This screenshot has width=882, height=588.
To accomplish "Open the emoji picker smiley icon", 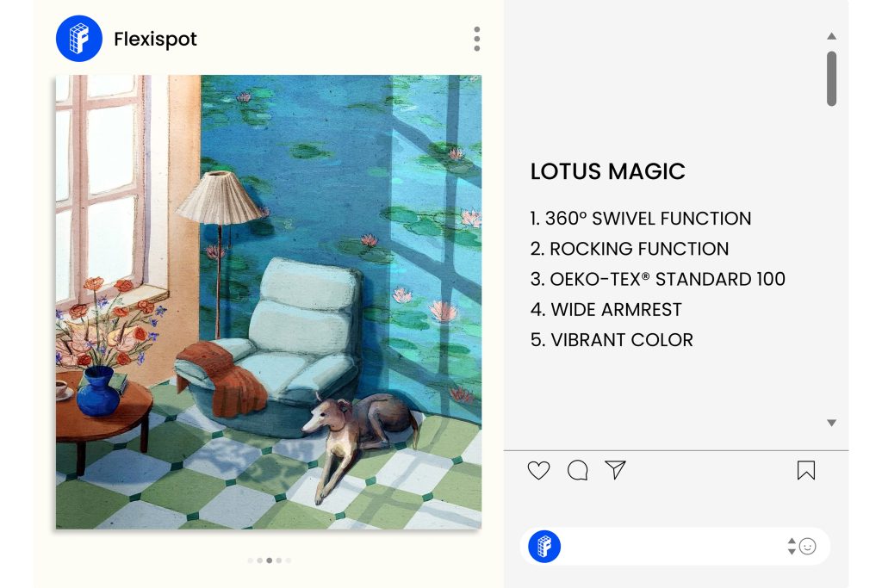I will click(808, 547).
